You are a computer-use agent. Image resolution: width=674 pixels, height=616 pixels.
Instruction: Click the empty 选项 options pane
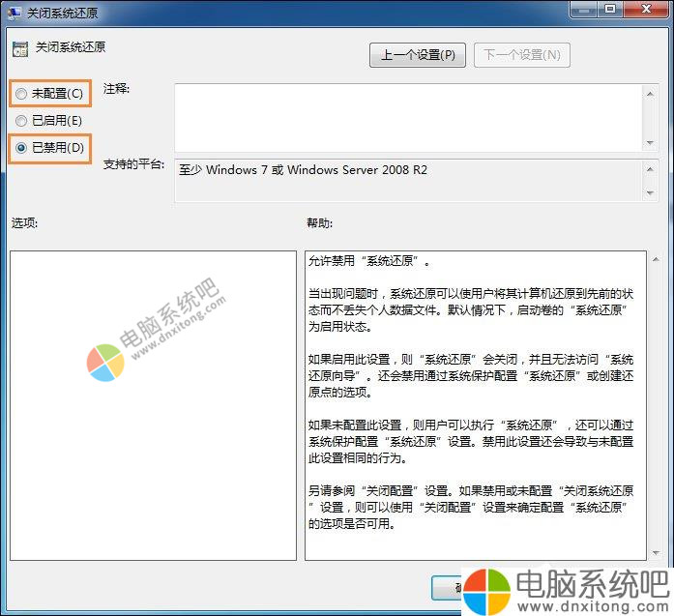click(153, 405)
